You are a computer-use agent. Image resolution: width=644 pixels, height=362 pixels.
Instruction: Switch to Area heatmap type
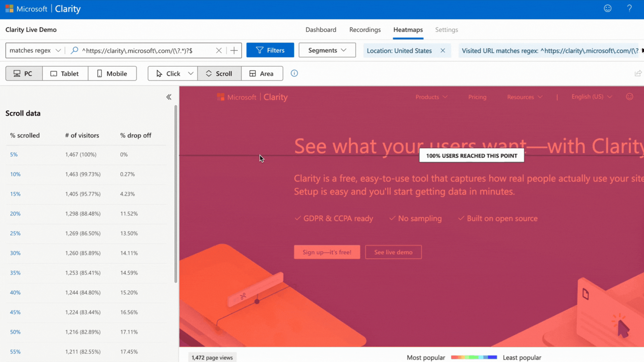(x=262, y=73)
